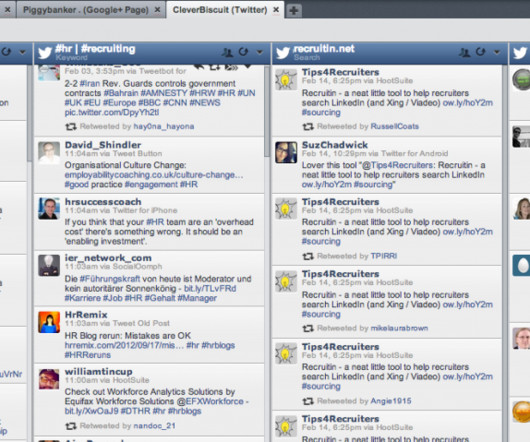Click #hrblogs hashtag in HrRemix tweet
The height and width of the screenshot is (442, 530).
[218, 345]
